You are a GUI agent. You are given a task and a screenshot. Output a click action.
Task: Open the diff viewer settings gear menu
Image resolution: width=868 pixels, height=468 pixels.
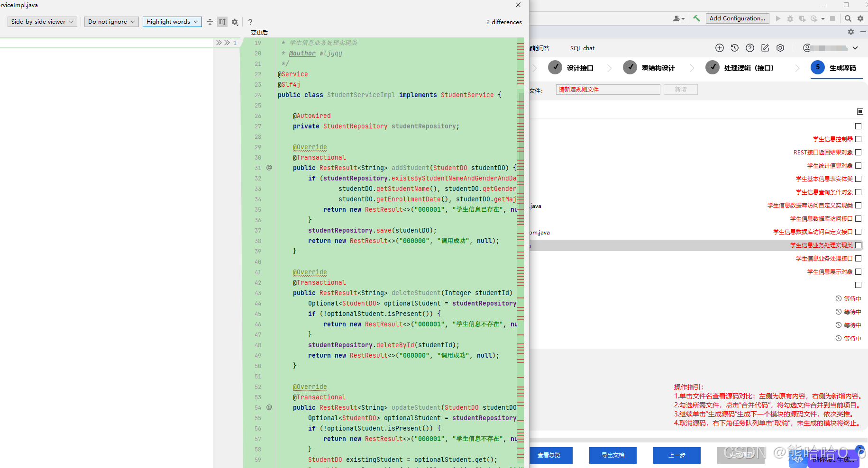235,22
